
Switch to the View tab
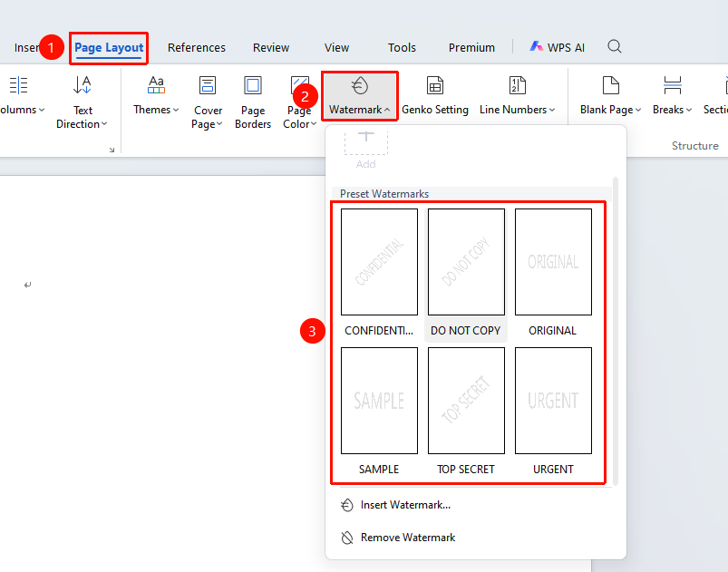336,47
